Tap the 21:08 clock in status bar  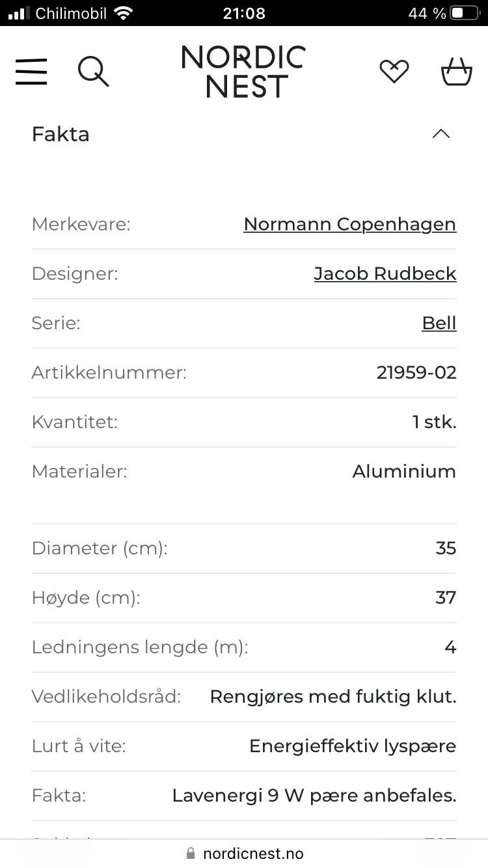pyautogui.click(x=244, y=13)
